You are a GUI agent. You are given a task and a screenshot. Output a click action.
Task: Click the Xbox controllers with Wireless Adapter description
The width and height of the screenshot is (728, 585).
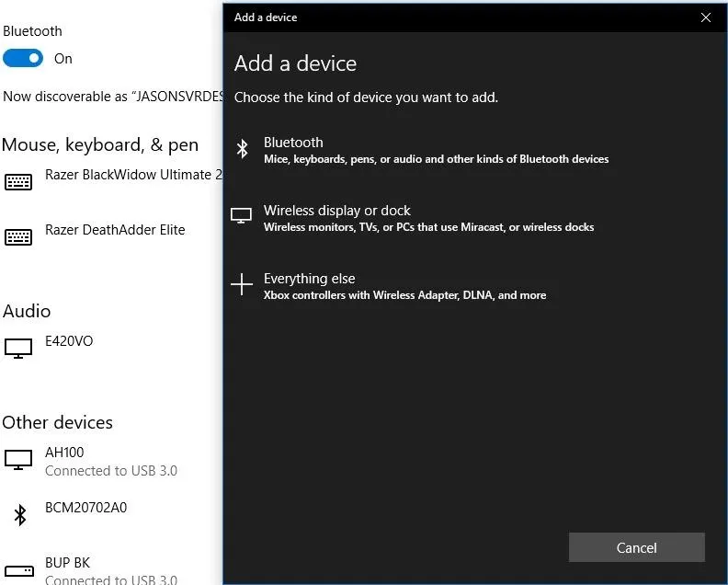404,295
